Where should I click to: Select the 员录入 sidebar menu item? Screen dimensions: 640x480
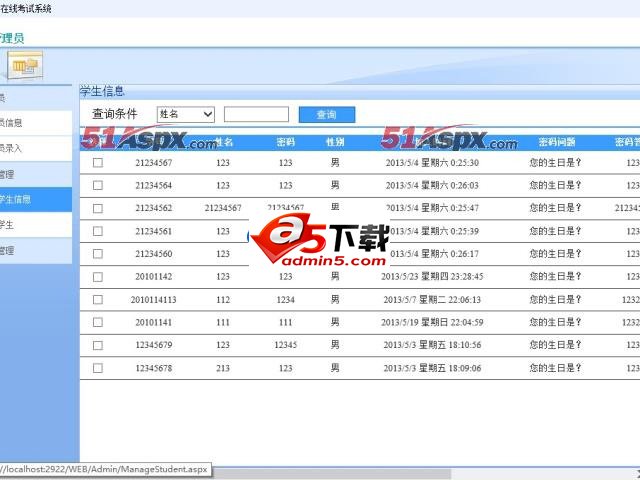point(36,149)
